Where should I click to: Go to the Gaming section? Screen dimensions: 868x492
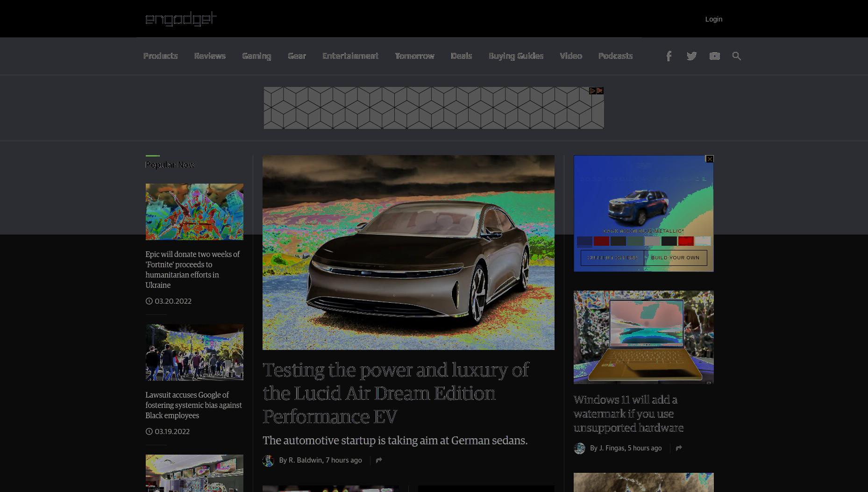pyautogui.click(x=256, y=56)
